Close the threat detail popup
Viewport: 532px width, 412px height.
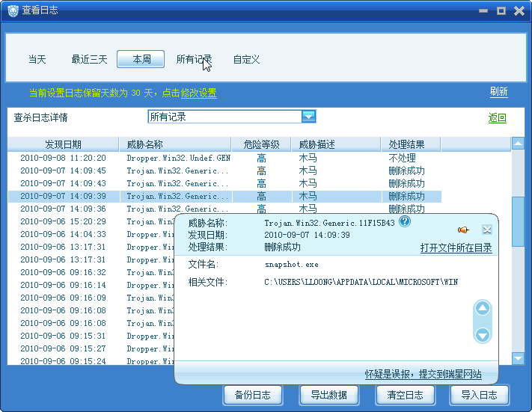tap(486, 230)
